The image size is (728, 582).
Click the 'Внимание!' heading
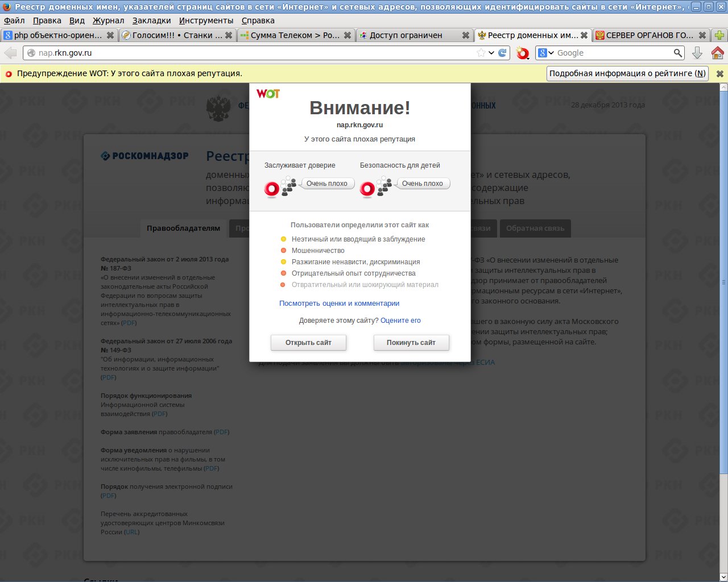[360, 108]
